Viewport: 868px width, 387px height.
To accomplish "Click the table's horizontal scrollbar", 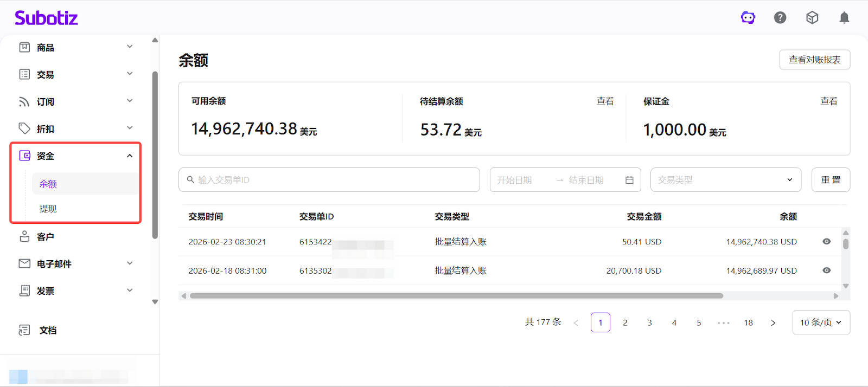I will [456, 296].
